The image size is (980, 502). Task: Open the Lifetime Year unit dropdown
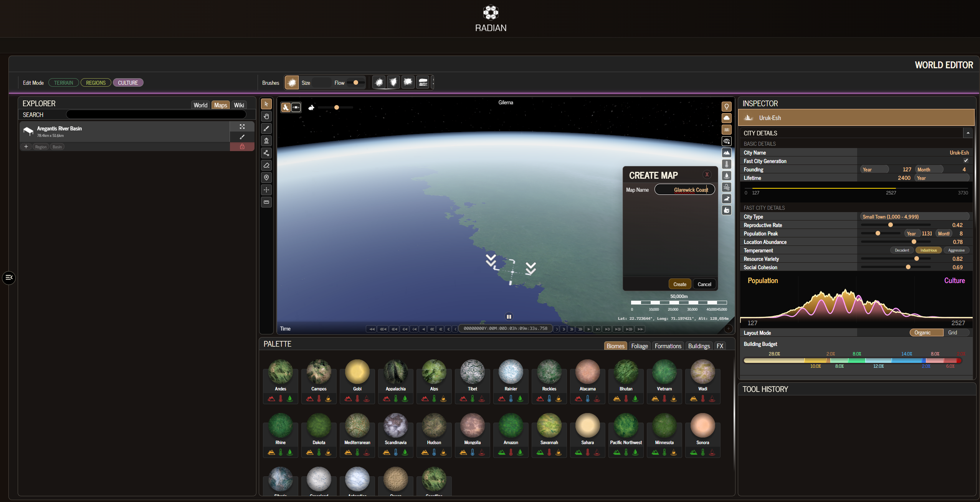click(x=942, y=178)
